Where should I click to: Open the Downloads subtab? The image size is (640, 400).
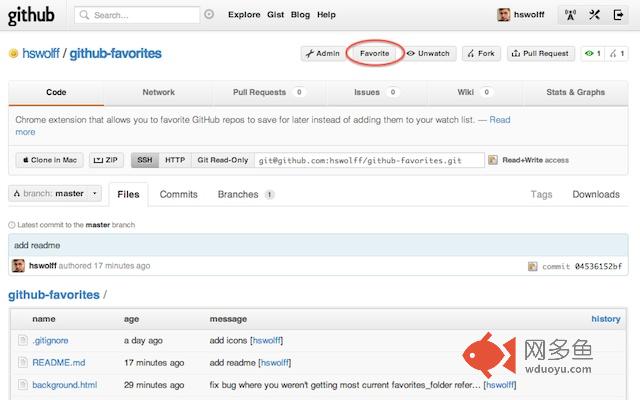tap(596, 194)
